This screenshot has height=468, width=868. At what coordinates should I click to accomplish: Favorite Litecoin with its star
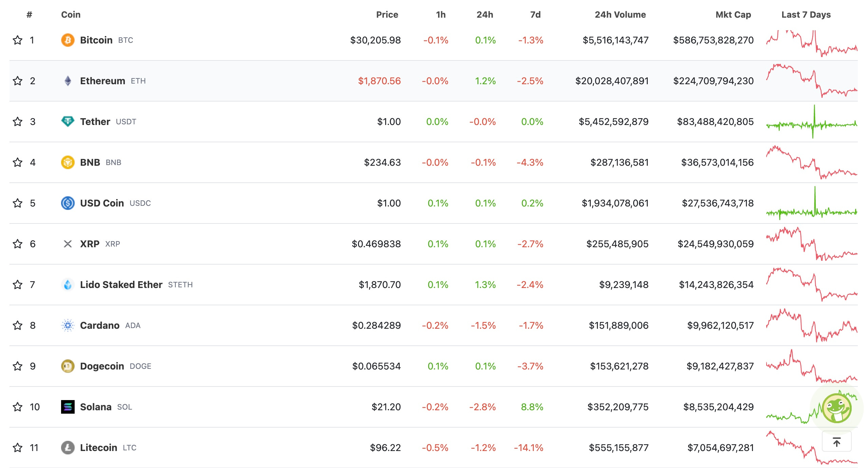(18, 448)
